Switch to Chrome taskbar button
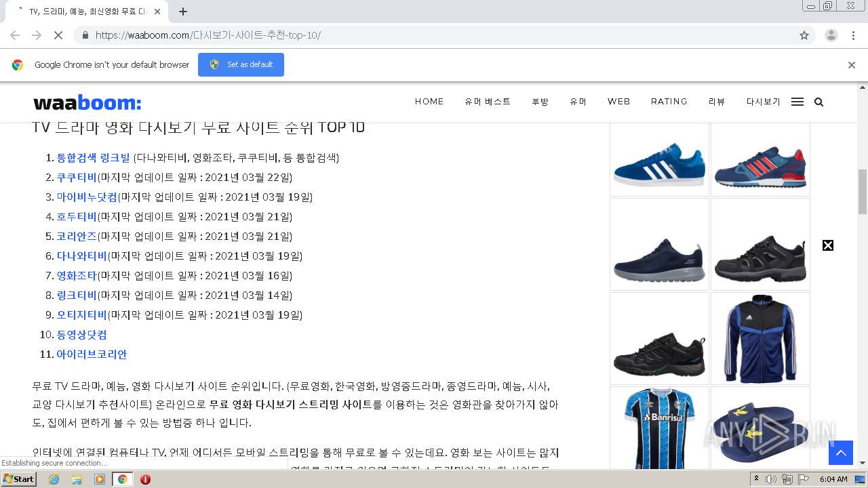 coord(122,479)
